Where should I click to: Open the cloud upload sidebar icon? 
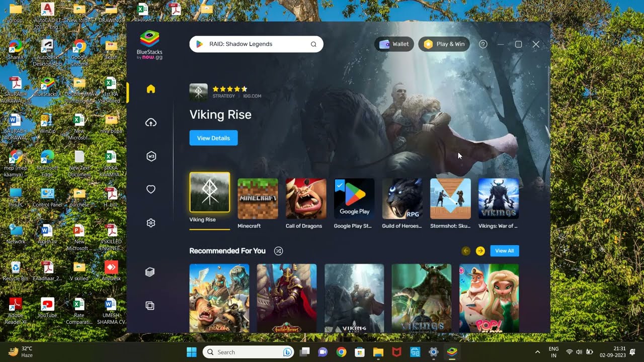[x=150, y=123]
